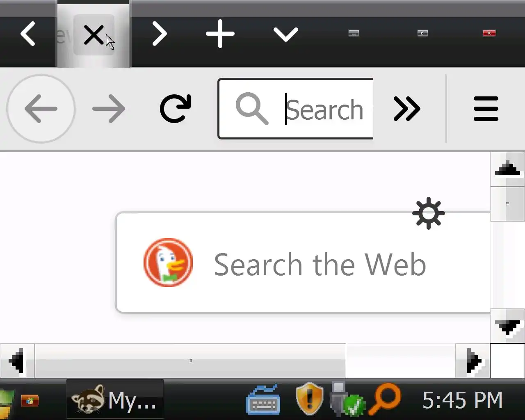Select the raccoon My... taskbar button
This screenshot has width=525, height=420.
pos(115,399)
